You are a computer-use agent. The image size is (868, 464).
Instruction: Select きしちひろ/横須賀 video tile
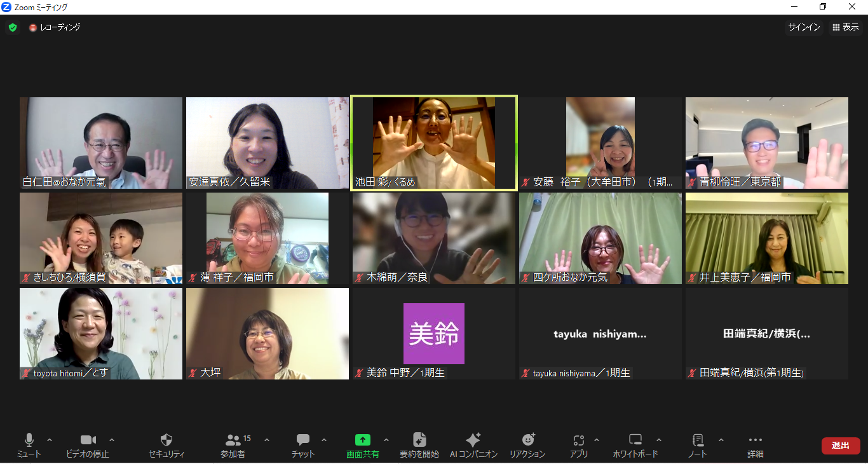click(x=101, y=238)
